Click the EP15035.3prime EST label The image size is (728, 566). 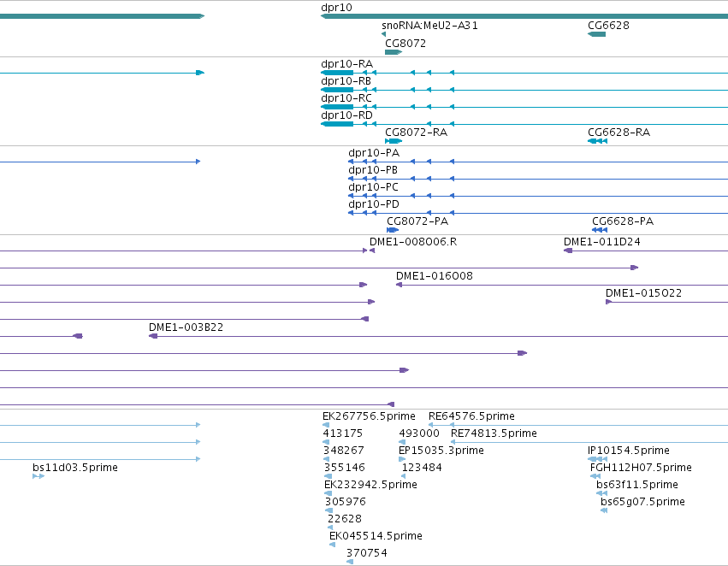click(441, 451)
